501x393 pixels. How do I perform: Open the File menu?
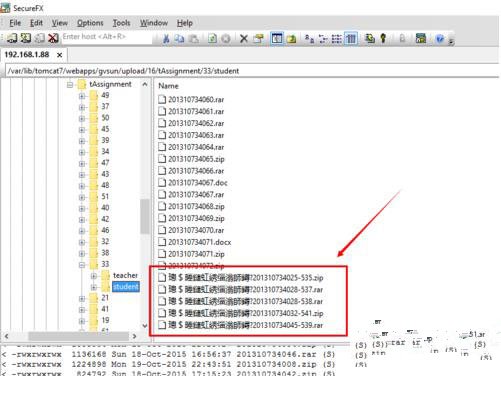tap(15, 23)
